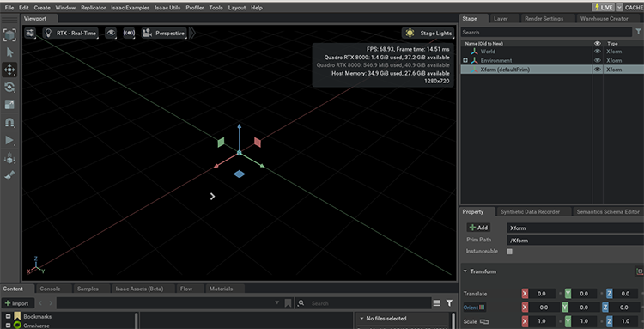The width and height of the screenshot is (644, 329).
Task: Switch to the Render Settings tab
Action: pyautogui.click(x=544, y=19)
